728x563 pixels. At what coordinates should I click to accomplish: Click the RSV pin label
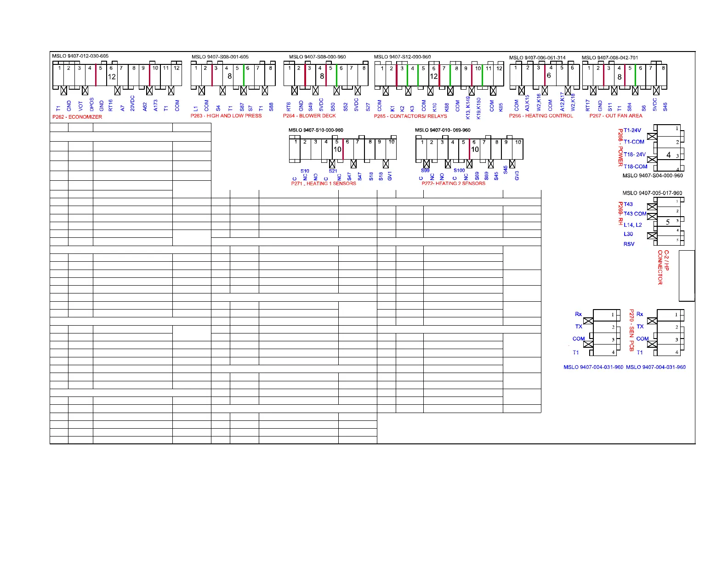coord(629,244)
